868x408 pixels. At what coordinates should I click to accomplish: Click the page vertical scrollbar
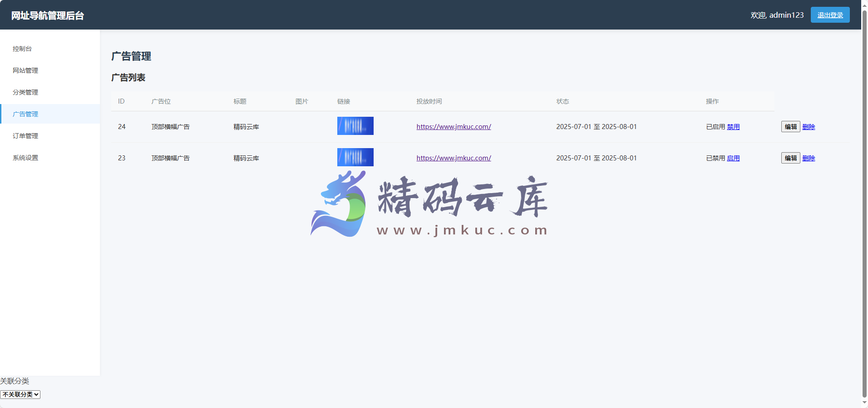click(864, 204)
